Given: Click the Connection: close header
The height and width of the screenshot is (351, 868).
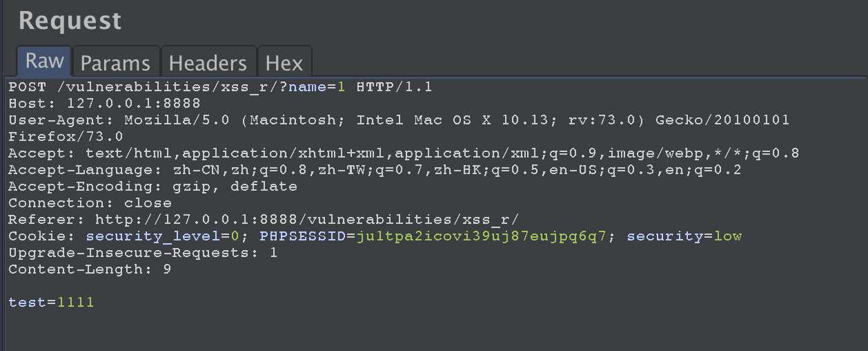Looking at the screenshot, I should click(x=90, y=203).
